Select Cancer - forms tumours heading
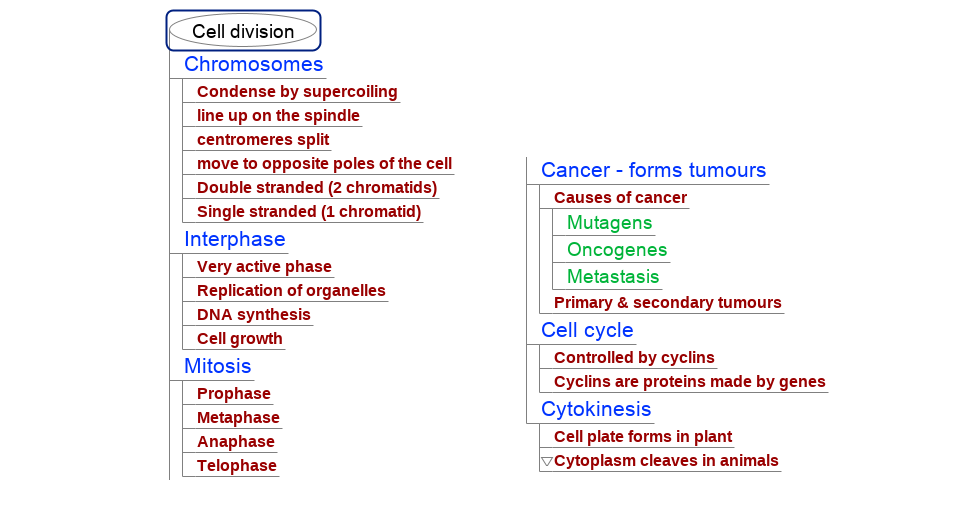The width and height of the screenshot is (971, 508). tap(653, 170)
